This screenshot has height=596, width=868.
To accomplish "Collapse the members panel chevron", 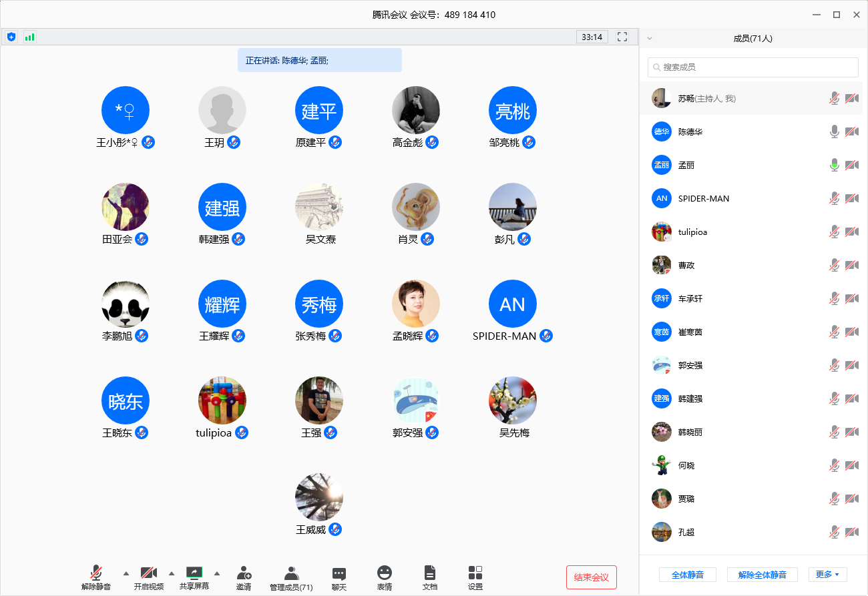I will 650,38.
